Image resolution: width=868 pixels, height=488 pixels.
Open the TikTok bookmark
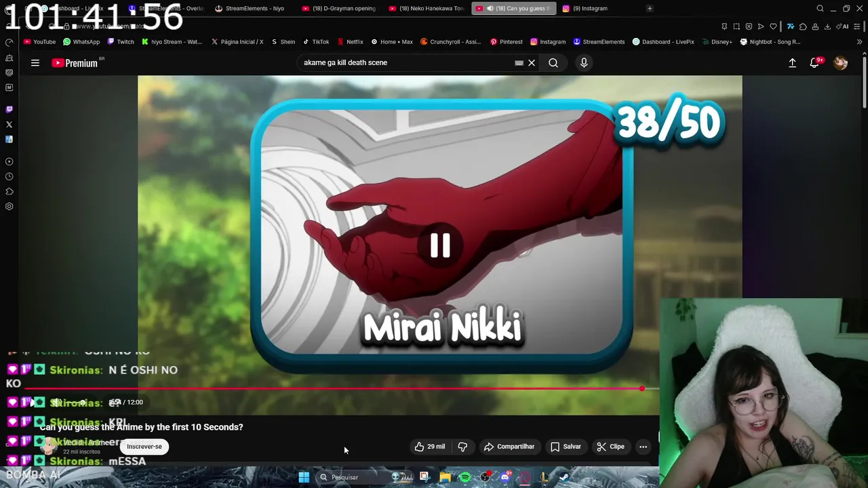316,41
